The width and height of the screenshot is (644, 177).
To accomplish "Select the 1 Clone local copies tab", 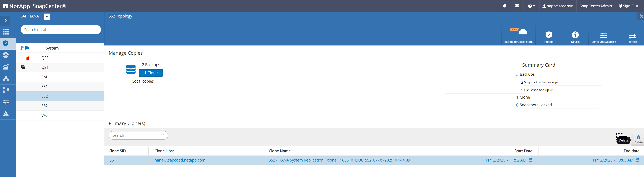I will tap(151, 73).
